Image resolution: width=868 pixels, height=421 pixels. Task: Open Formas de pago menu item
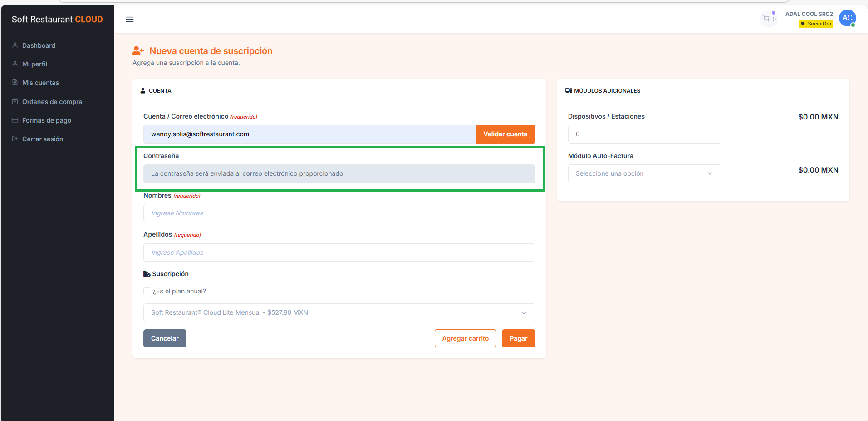(x=47, y=120)
